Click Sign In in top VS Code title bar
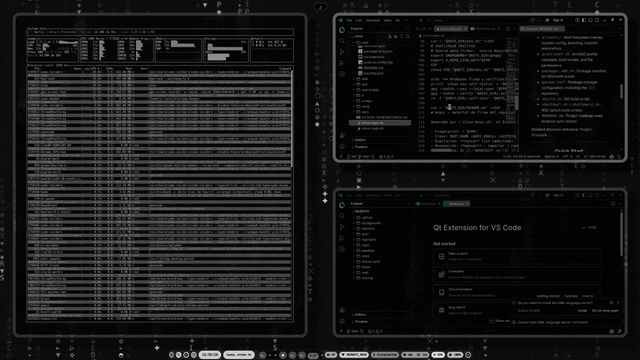The width and height of the screenshot is (640, 360). tap(558, 20)
